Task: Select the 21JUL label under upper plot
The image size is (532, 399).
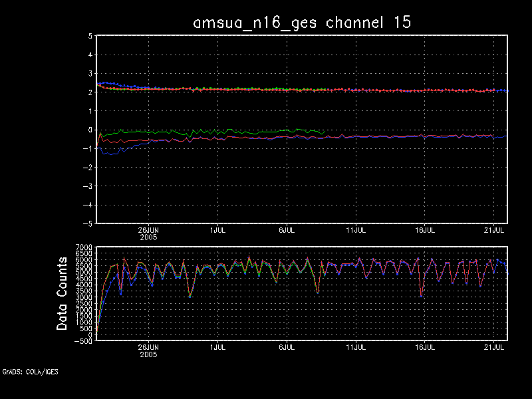Action: pyautogui.click(x=494, y=229)
